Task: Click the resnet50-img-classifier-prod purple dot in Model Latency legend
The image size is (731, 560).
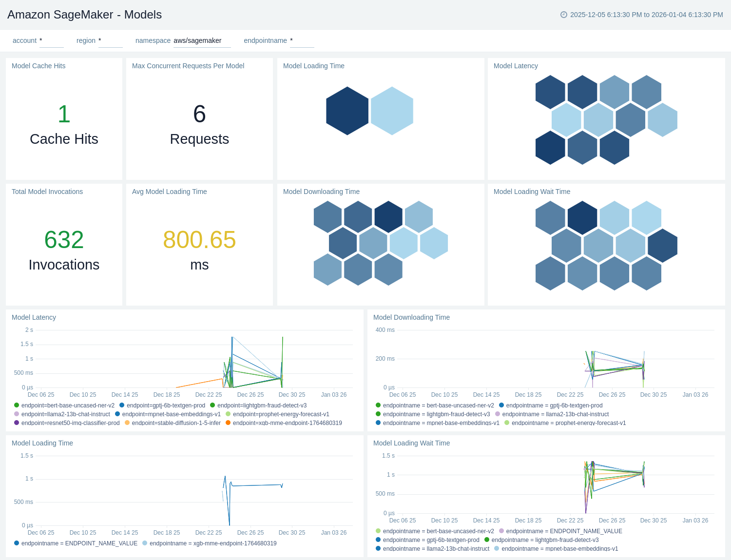Action: pyautogui.click(x=17, y=423)
